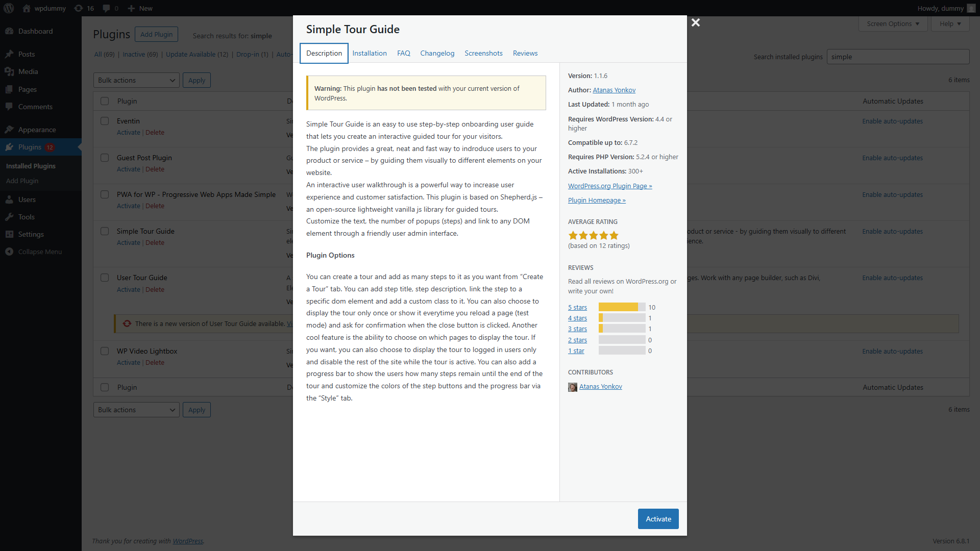980x551 pixels.
Task: Open the Settings menu in the sidebar
Action: pos(41,234)
